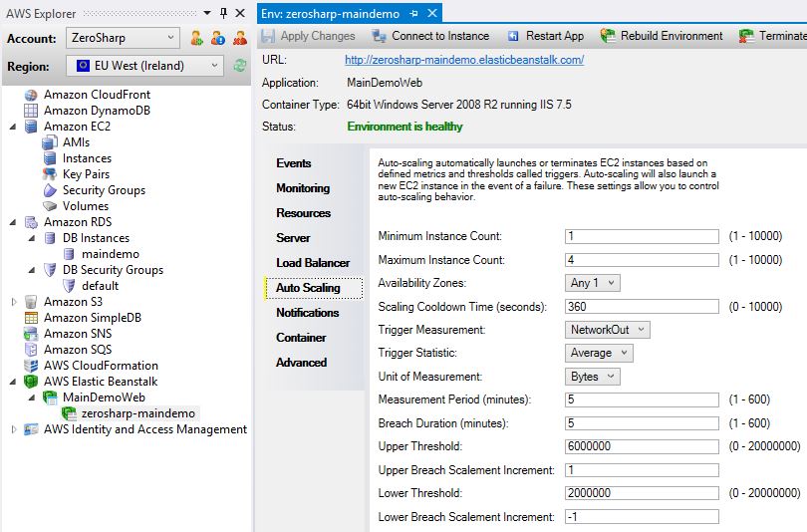Screen dimensions: 807x532
Task: Open the Monitoring section tab
Action: [303, 188]
